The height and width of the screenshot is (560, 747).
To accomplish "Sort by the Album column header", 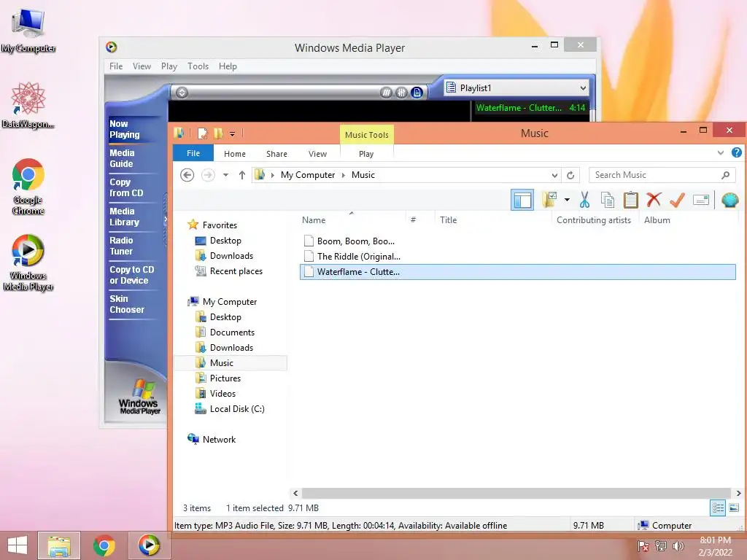I will [x=657, y=220].
